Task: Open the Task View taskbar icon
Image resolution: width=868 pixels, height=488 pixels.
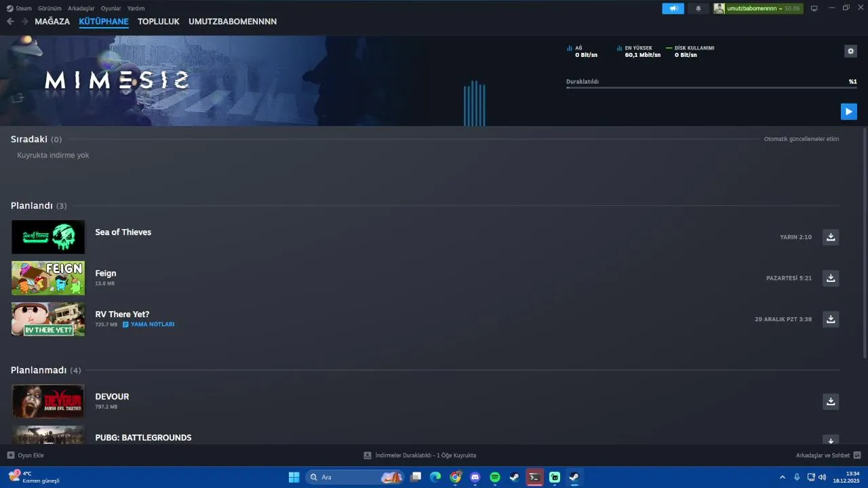Action: tap(416, 477)
